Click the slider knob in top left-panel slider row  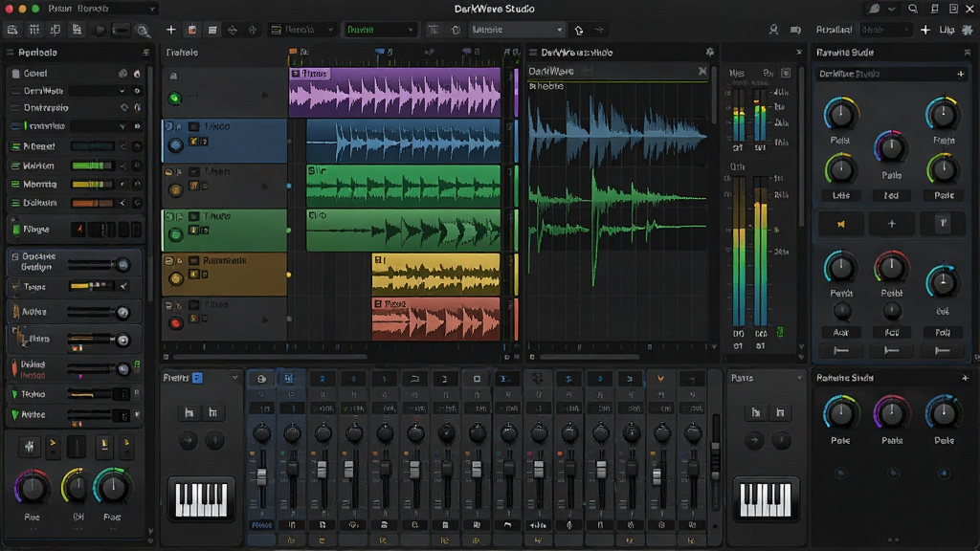[x=123, y=265]
